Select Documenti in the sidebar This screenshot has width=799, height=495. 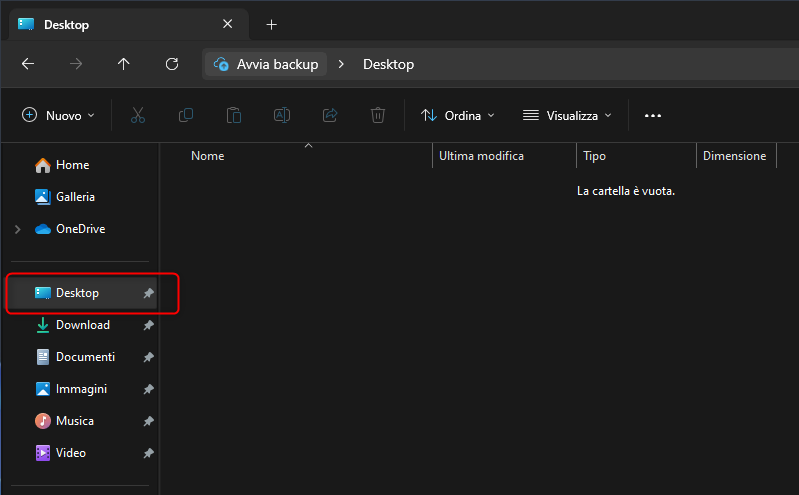[85, 357]
